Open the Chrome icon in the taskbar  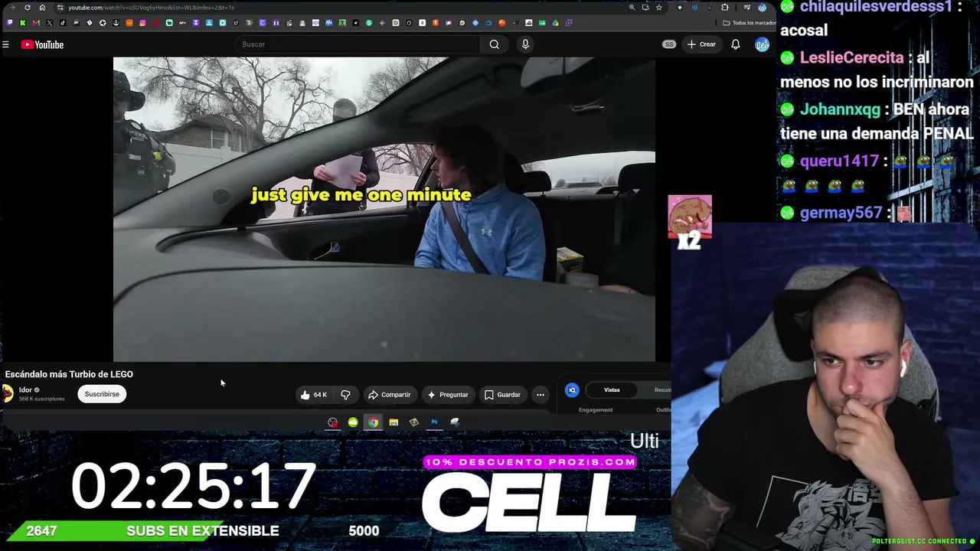[x=373, y=422]
